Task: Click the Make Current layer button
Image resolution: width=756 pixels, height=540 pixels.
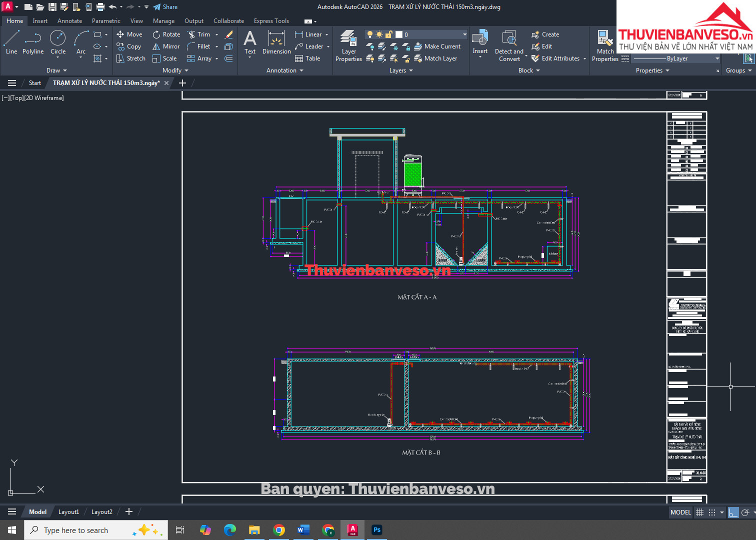Action: [x=437, y=46]
